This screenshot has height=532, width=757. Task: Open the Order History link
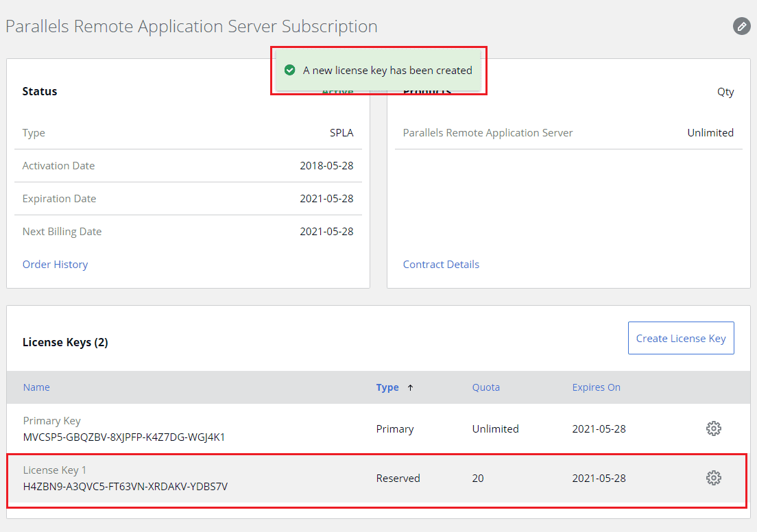pos(55,265)
